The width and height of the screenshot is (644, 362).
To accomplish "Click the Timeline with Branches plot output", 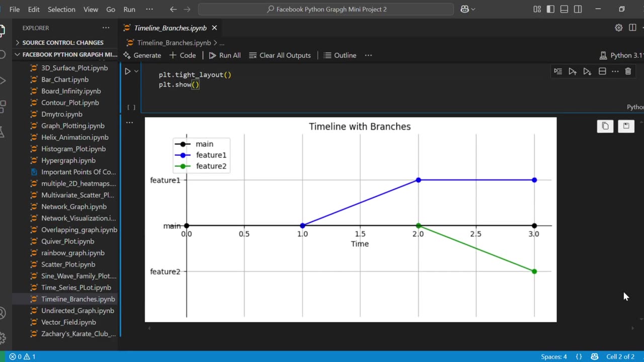I will (351, 220).
